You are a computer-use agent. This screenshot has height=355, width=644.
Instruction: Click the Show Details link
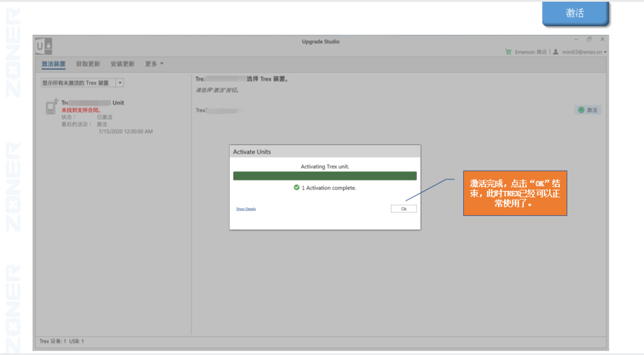(x=246, y=209)
